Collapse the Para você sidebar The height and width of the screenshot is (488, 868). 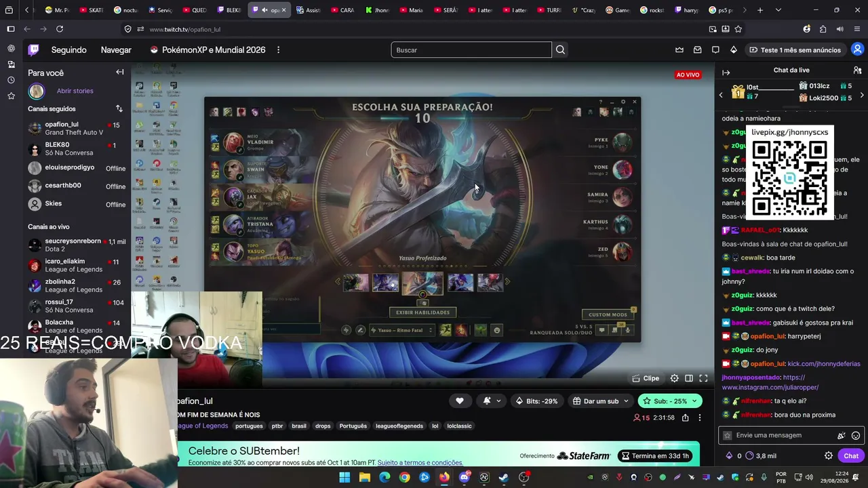[x=120, y=72]
